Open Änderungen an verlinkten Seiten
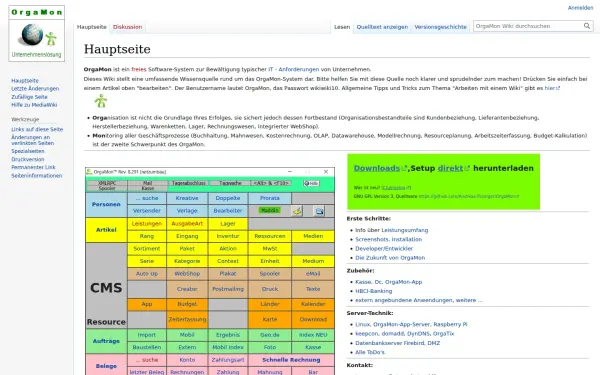Viewport: 600px width, 375px height. coord(33,140)
